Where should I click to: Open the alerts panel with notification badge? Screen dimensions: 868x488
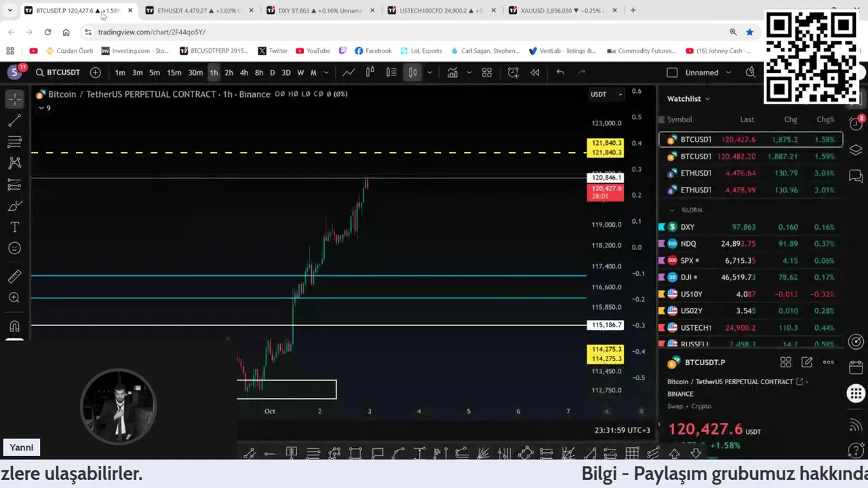point(856,124)
